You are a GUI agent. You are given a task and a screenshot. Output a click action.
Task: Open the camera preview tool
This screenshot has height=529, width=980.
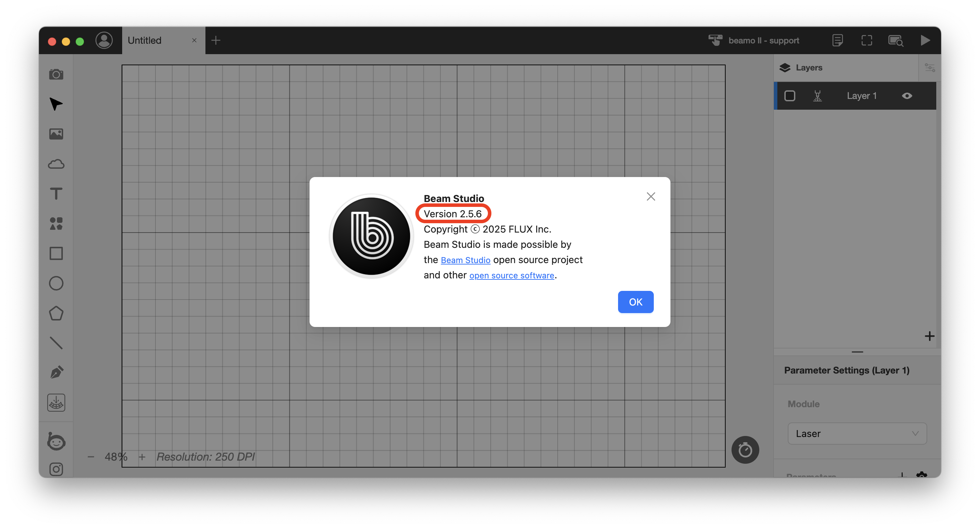click(56, 74)
